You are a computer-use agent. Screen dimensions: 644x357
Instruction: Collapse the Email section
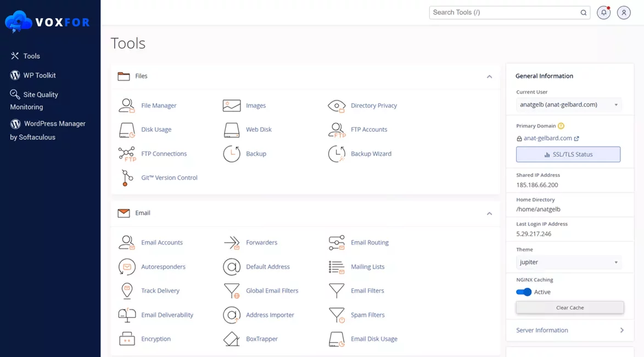click(489, 214)
